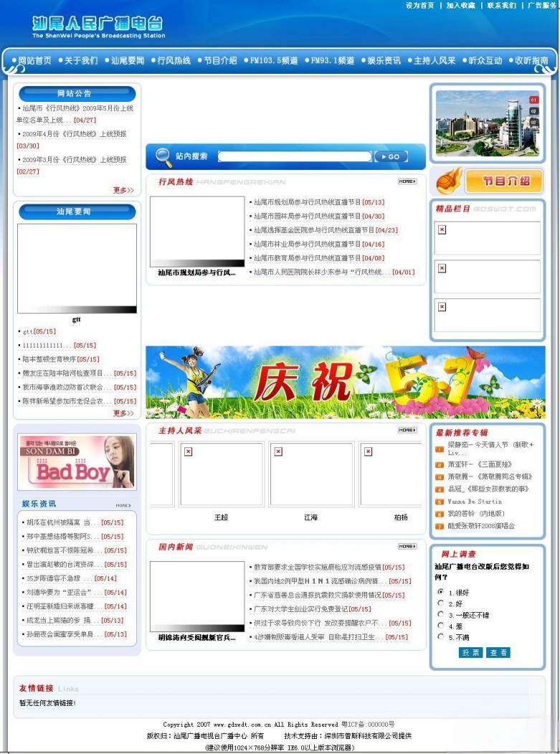Select the 3.一般还不错 survey option

440,614
